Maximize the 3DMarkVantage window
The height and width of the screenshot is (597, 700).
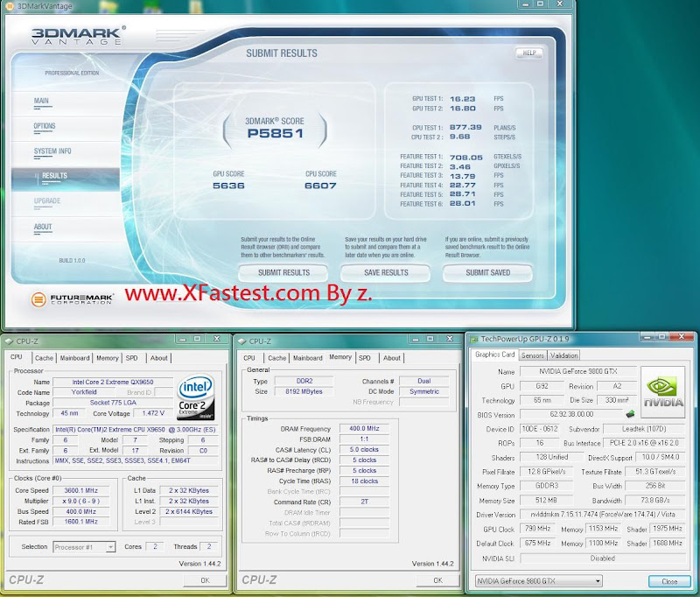pyautogui.click(x=540, y=4)
